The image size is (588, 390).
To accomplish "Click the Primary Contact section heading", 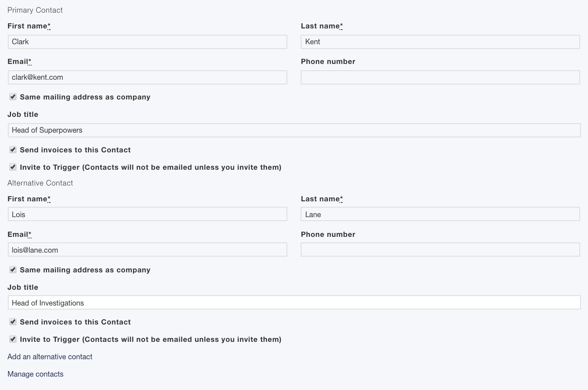I will [x=35, y=10].
